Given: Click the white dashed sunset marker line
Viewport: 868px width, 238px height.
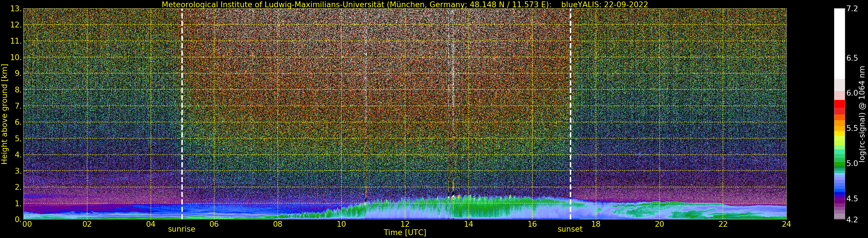Looking at the screenshot, I should tap(570, 114).
